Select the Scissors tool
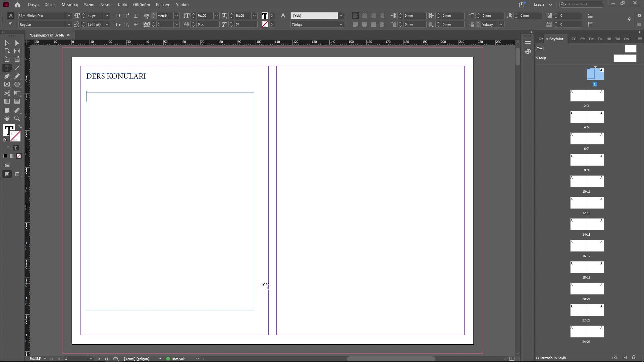The height and width of the screenshot is (362, 644). (x=7, y=93)
